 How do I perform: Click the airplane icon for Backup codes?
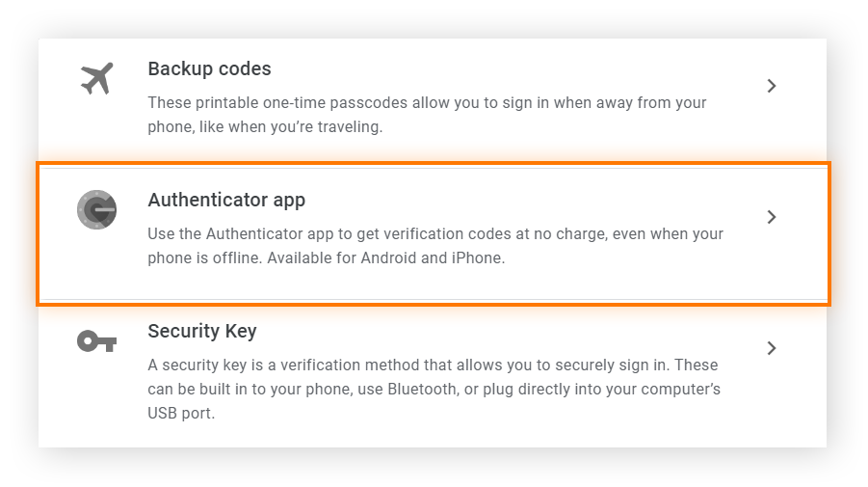point(96,79)
